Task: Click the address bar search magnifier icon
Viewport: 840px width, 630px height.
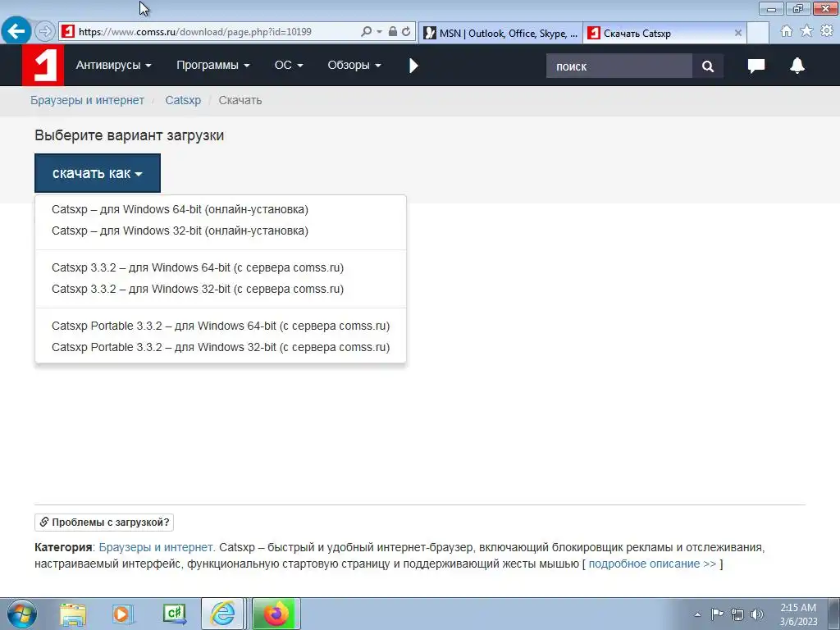Action: coord(366,32)
